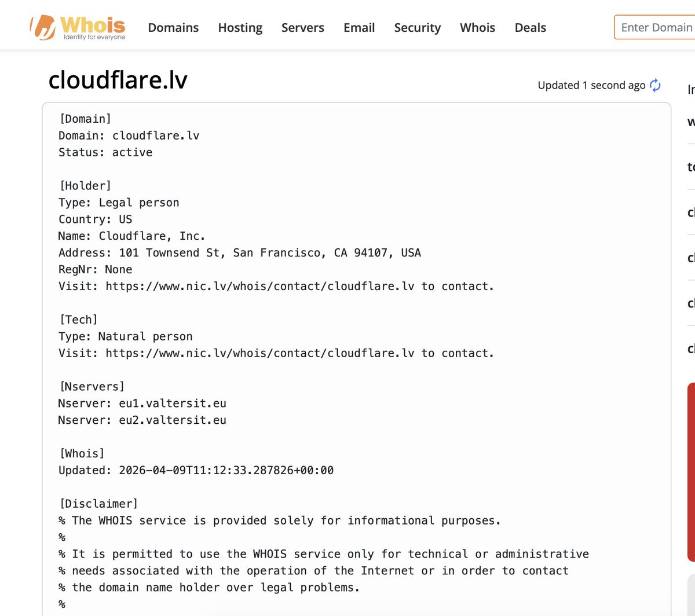This screenshot has width=695, height=616.
Task: Click the '[Tech]' section header
Action: point(78,320)
